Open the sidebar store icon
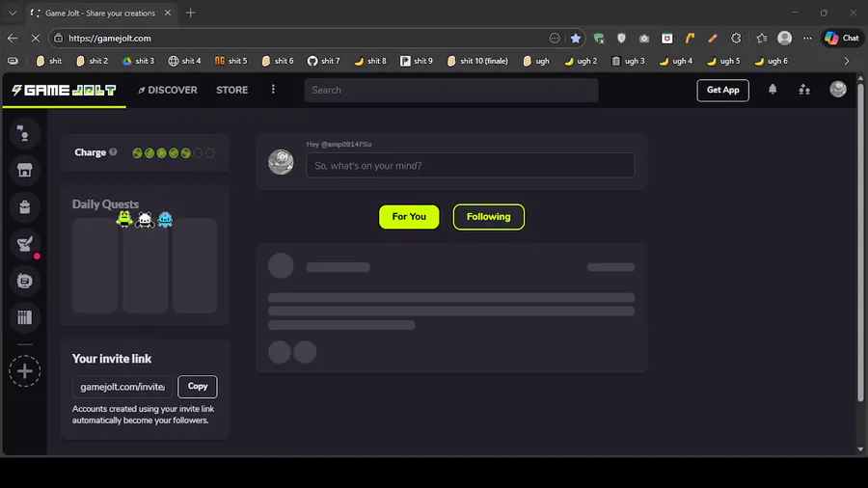The width and height of the screenshot is (868, 488). [x=24, y=170]
